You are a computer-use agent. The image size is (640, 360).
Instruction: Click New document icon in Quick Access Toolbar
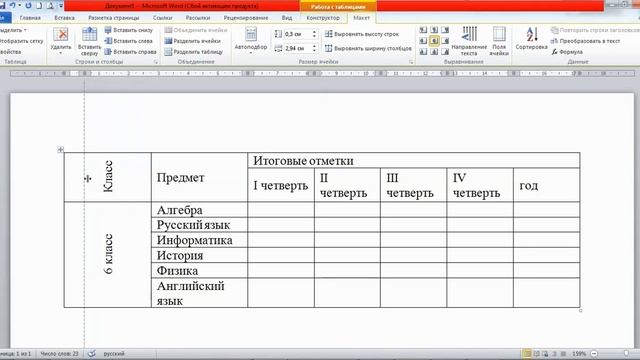pos(39,5)
